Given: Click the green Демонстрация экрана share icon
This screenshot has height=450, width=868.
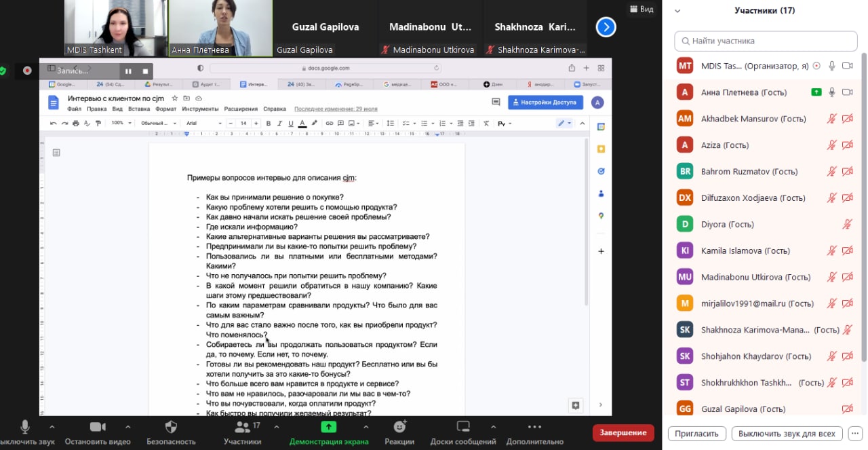Looking at the screenshot, I should coord(329,427).
